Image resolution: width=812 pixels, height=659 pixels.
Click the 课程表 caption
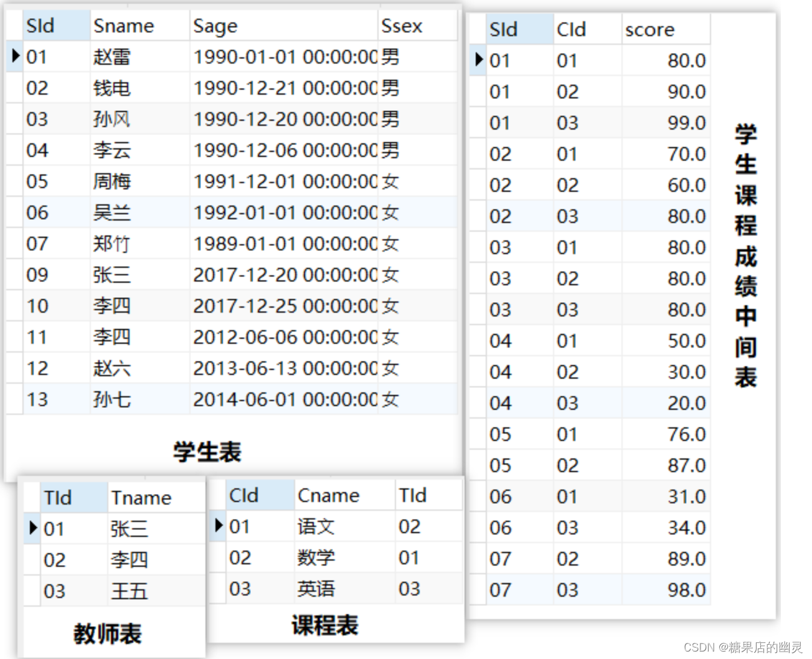324,625
